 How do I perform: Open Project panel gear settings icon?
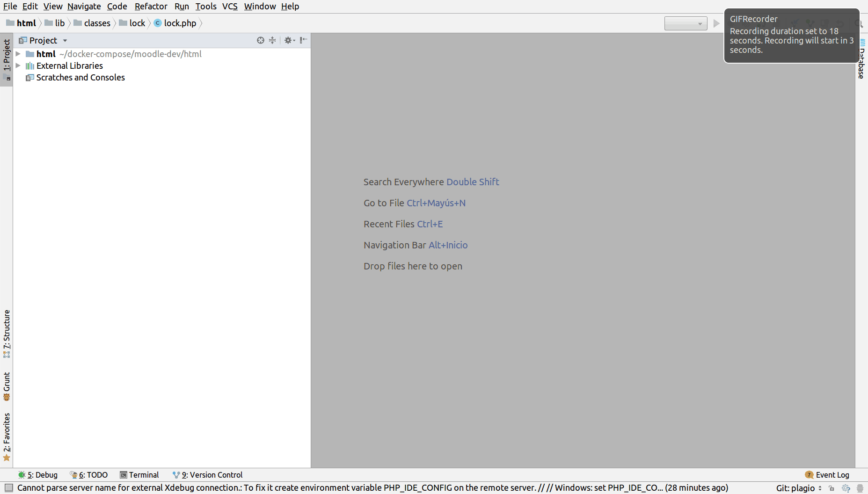[290, 40]
